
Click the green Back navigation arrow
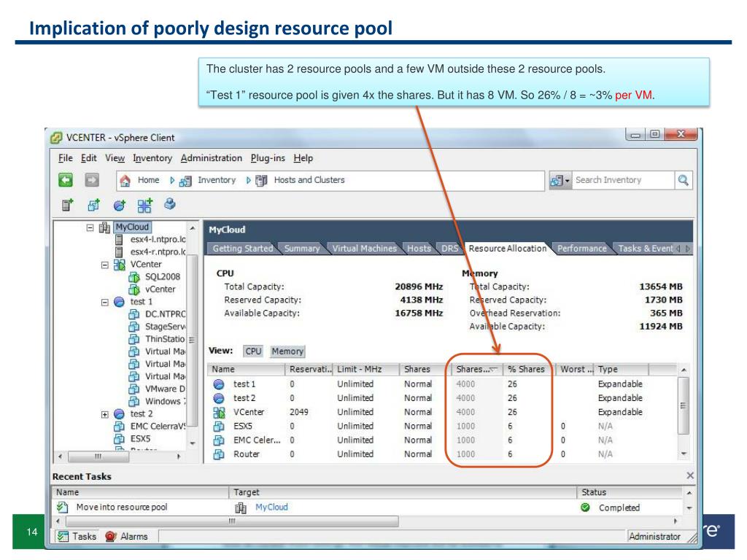coord(63,181)
